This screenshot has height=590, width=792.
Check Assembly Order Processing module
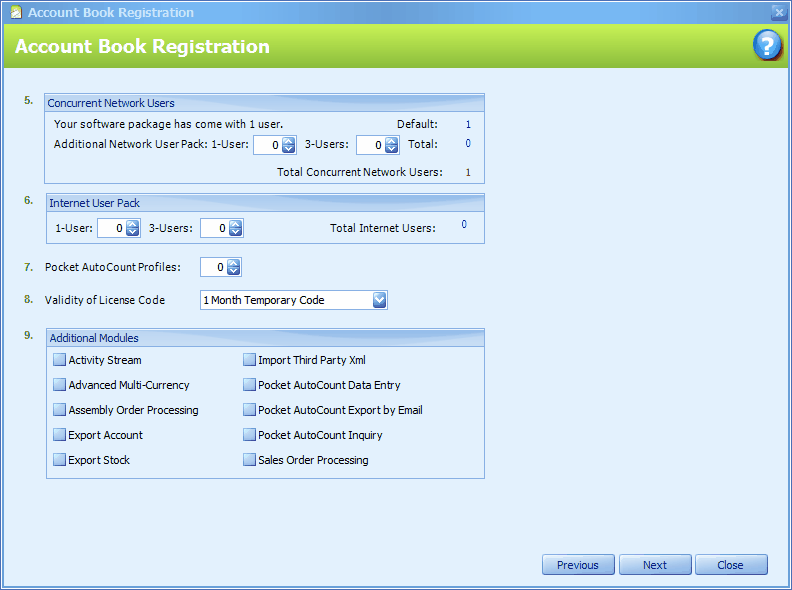(60, 410)
